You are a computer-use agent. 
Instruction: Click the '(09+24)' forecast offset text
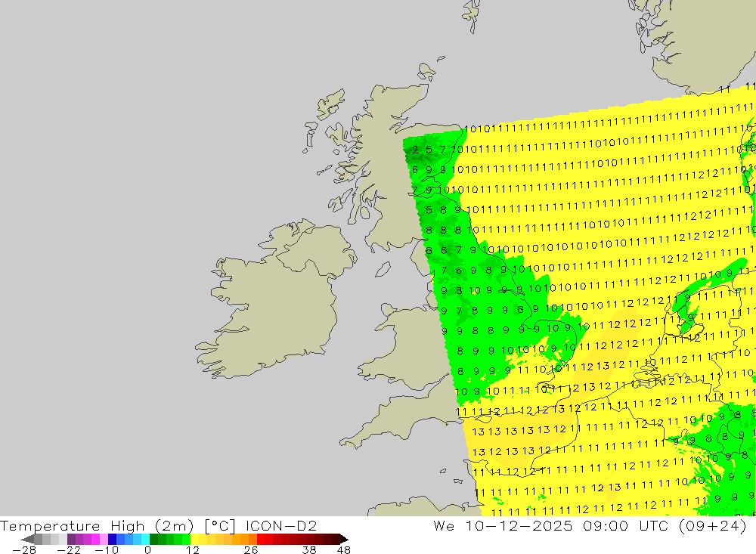(712, 525)
